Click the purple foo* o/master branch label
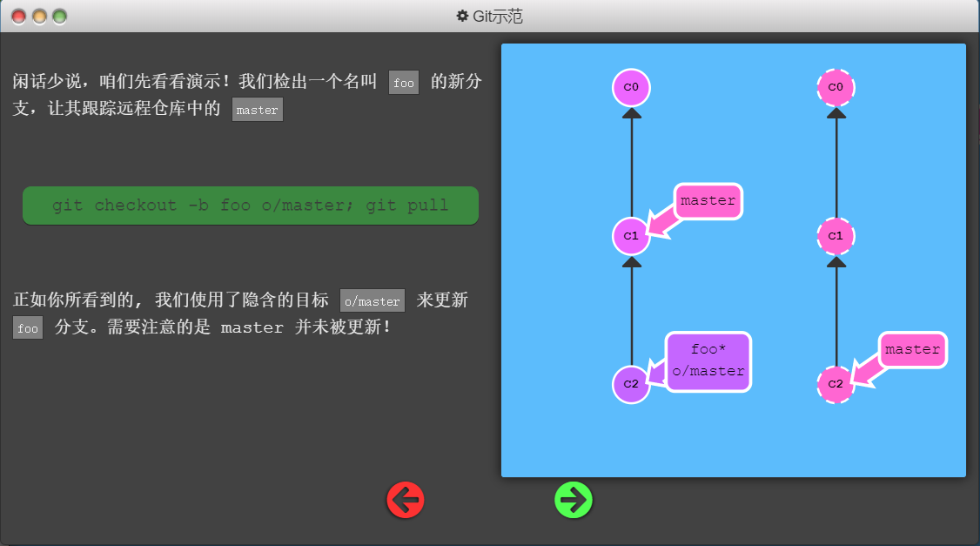The width and height of the screenshot is (980, 546). [x=708, y=361]
